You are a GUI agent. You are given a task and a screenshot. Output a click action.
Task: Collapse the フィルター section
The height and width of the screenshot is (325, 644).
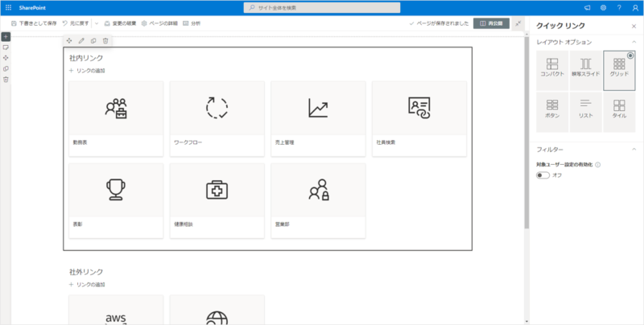[x=633, y=150]
